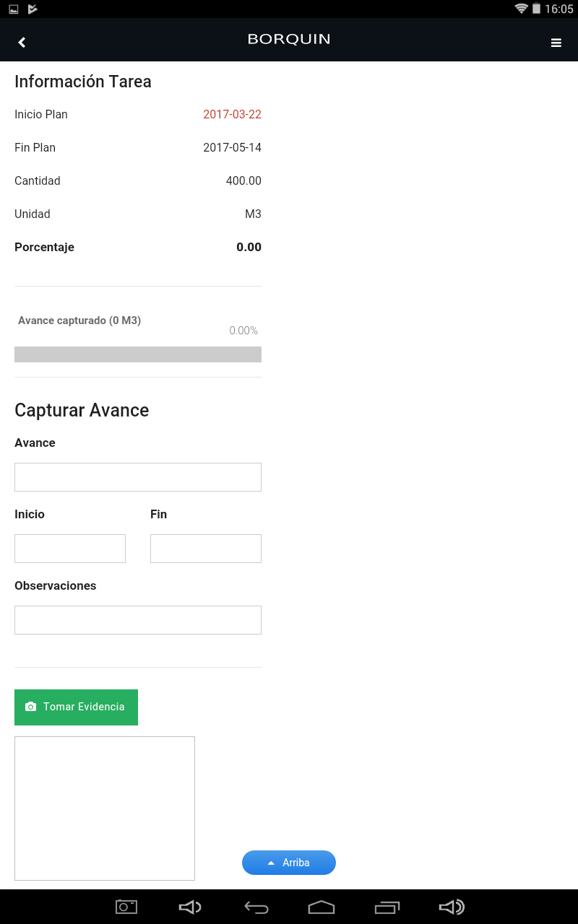Viewport: 578px width, 924px height.
Task: Open the hamburger menu icon
Action: (x=556, y=43)
